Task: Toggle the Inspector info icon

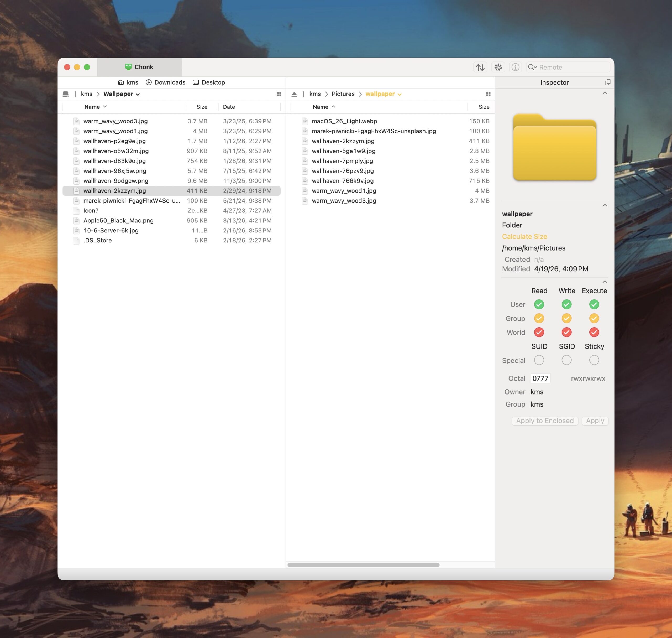Action: click(x=515, y=67)
